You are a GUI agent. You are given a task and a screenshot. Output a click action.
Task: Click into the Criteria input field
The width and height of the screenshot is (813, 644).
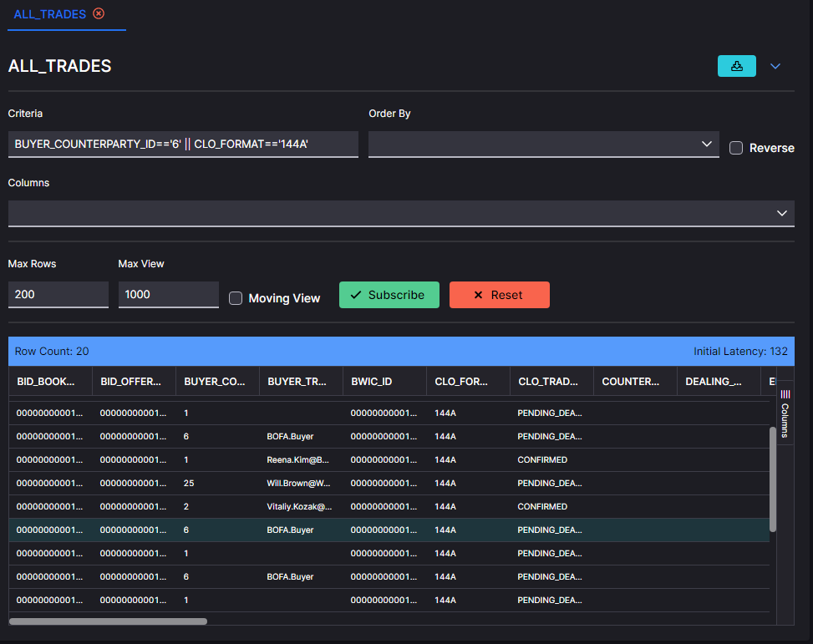tap(183, 145)
